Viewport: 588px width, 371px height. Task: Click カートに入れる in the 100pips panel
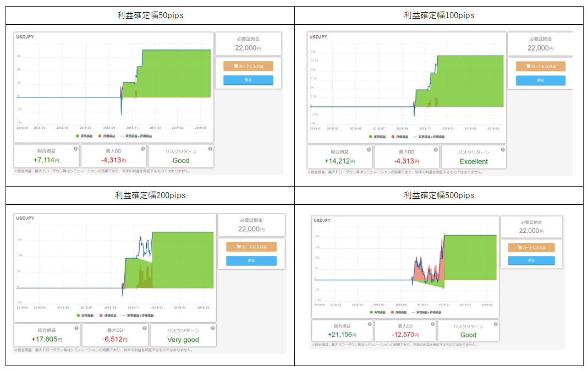click(x=540, y=67)
